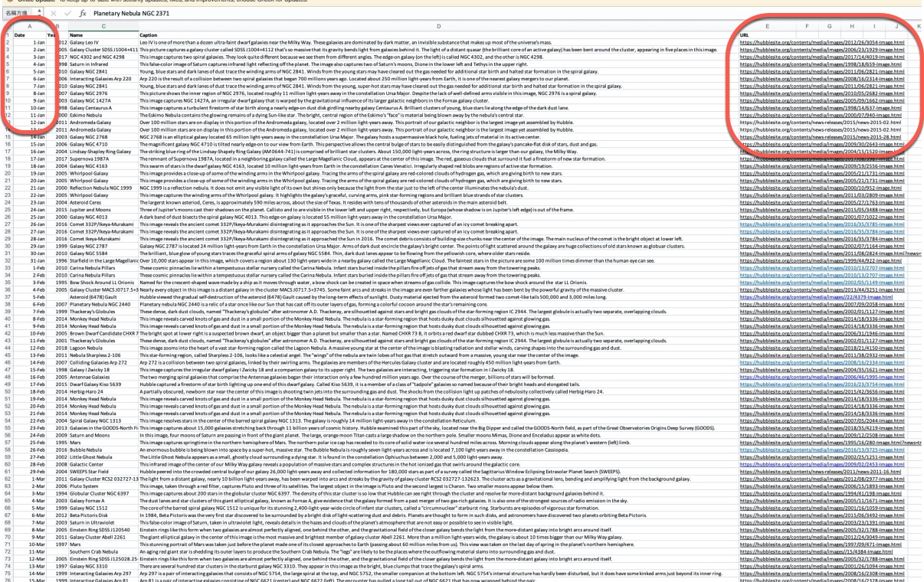Select the Saturn and Moons cell
Viewport: 924px width, 582px height.
pos(103,434)
